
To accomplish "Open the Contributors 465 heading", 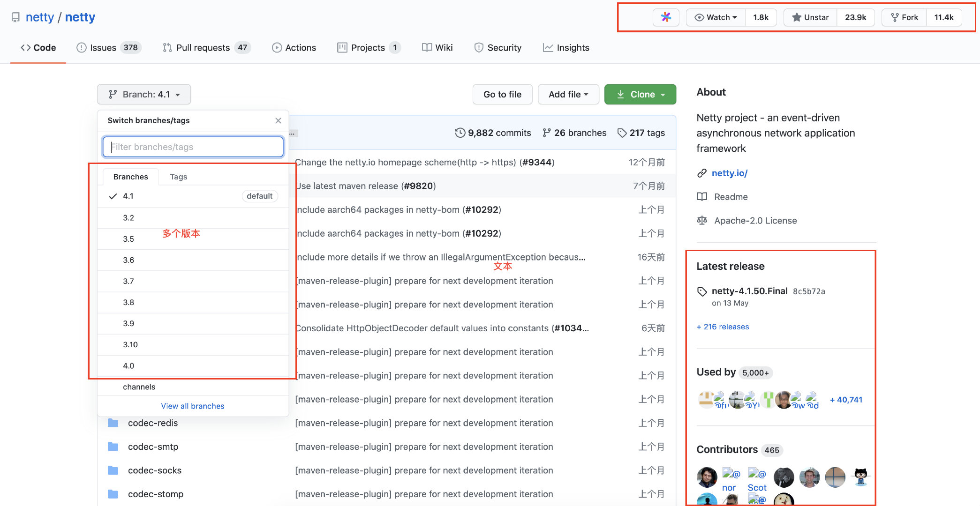I will pyautogui.click(x=739, y=450).
